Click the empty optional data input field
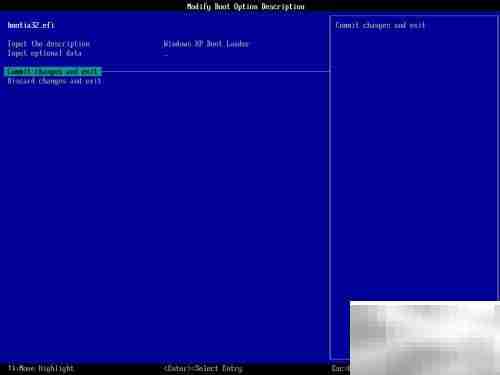 click(166, 53)
